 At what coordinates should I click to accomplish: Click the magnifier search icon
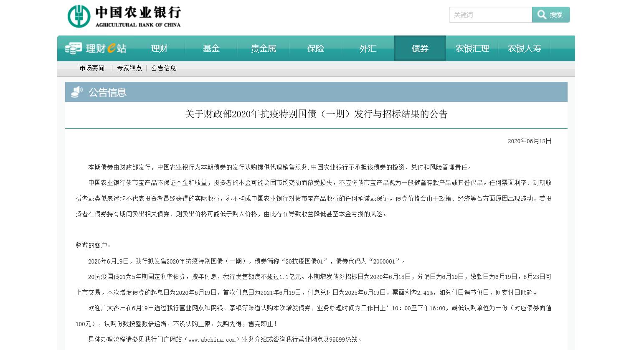click(542, 15)
